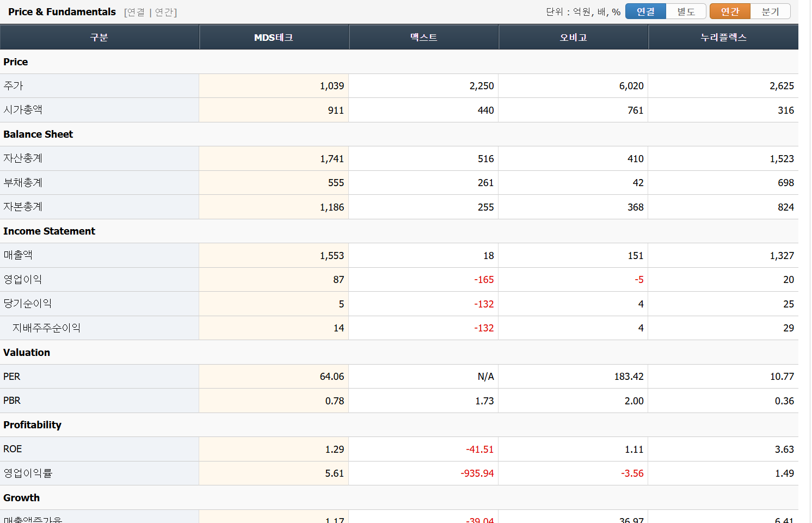Click 누리플렉스 total liabilities 698

tap(786, 183)
